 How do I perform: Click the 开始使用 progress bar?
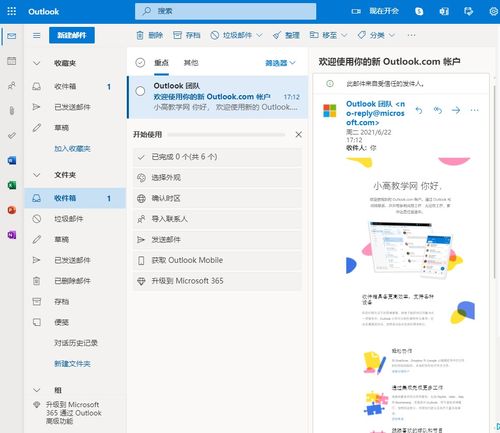[226, 135]
